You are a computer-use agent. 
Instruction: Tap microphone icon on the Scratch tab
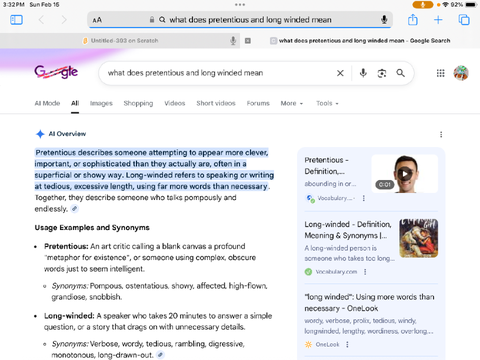233,41
